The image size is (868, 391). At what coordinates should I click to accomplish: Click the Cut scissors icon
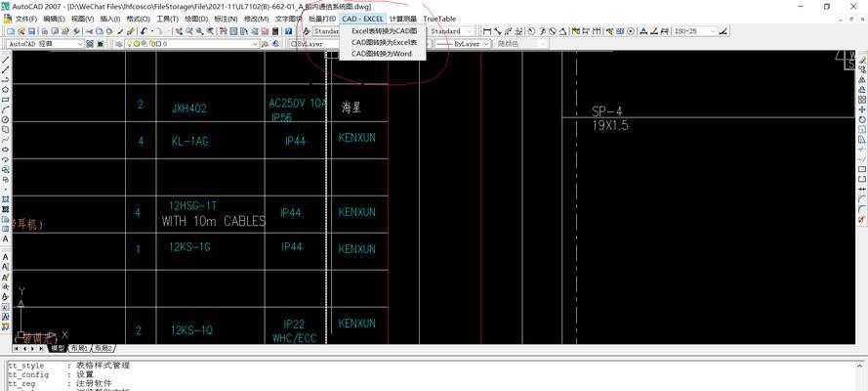click(x=89, y=31)
